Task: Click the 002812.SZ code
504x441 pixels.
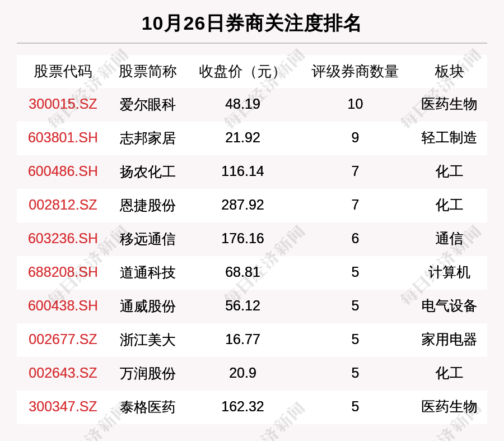Action: tap(63, 205)
